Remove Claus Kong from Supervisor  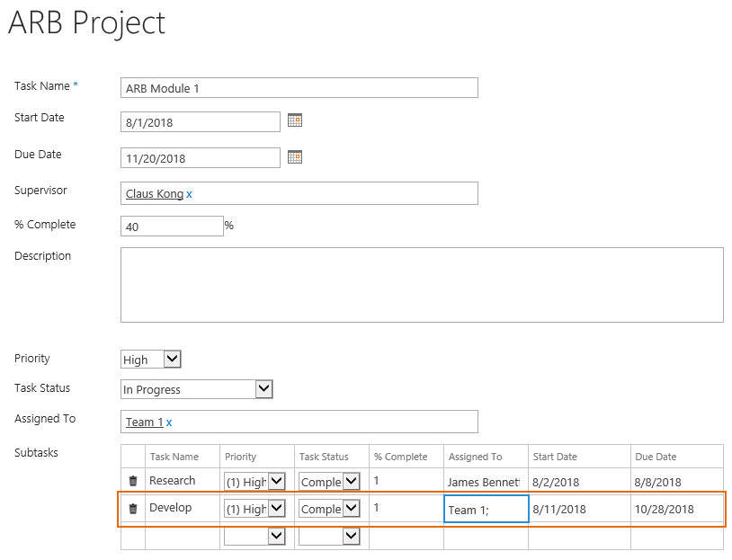click(x=189, y=194)
